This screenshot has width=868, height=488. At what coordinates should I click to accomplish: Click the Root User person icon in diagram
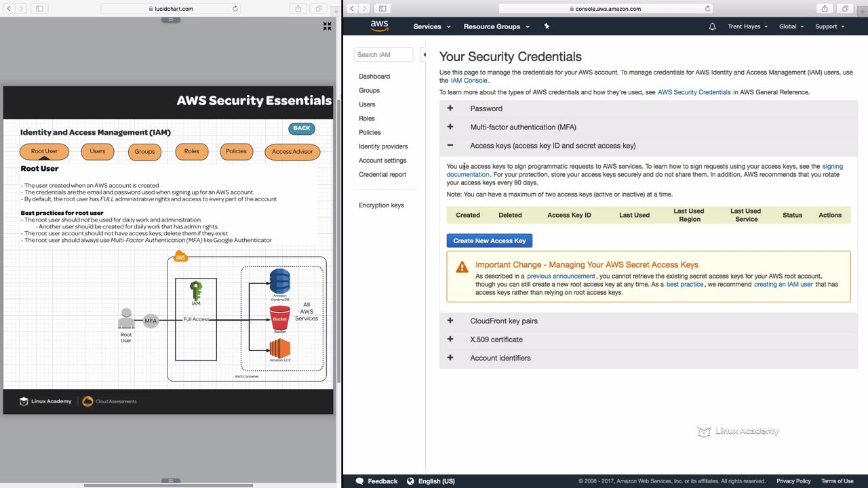(126, 319)
